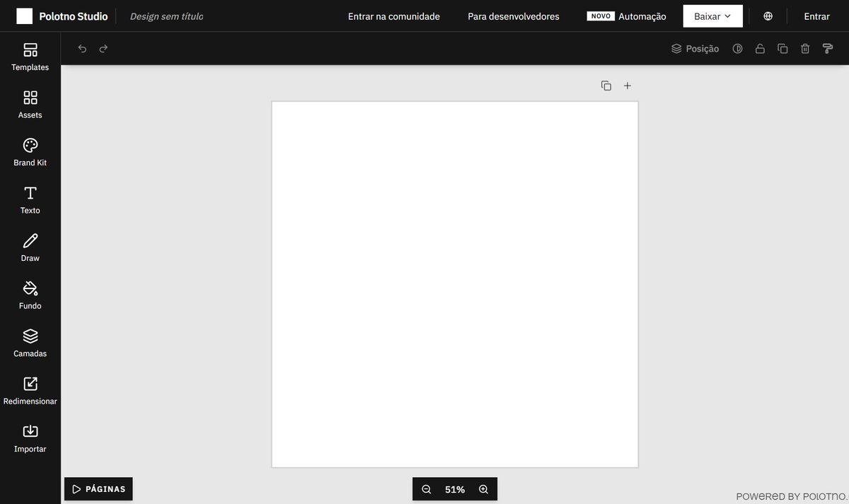Copy style with the paint roller icon
This screenshot has width=849, height=504.
pos(828,49)
